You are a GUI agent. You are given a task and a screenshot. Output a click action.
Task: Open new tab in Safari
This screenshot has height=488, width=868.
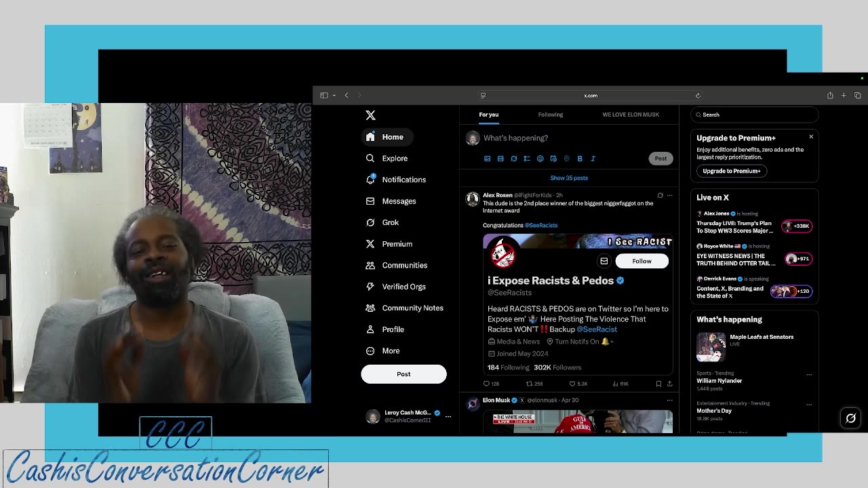(844, 96)
